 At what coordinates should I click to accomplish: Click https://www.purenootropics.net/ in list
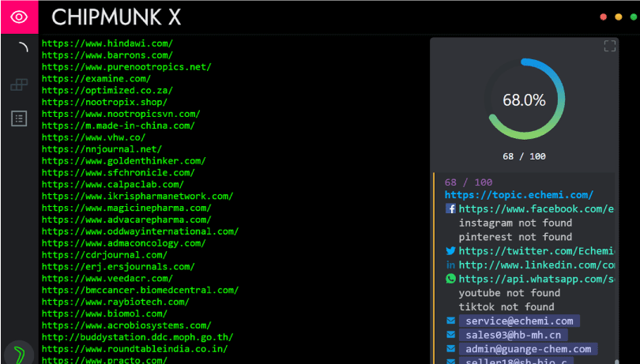click(x=126, y=67)
